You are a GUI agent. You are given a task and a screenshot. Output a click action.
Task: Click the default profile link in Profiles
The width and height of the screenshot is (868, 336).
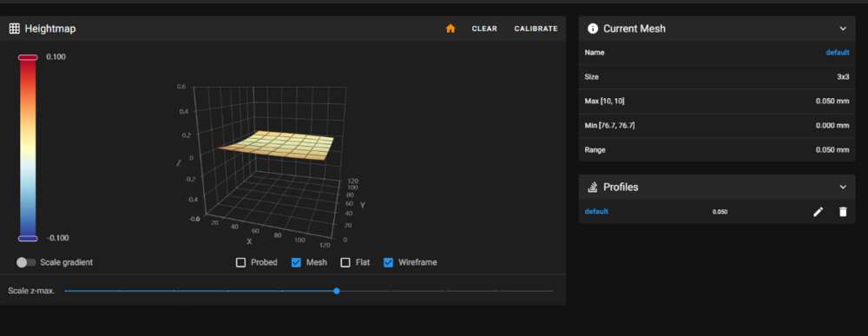596,212
